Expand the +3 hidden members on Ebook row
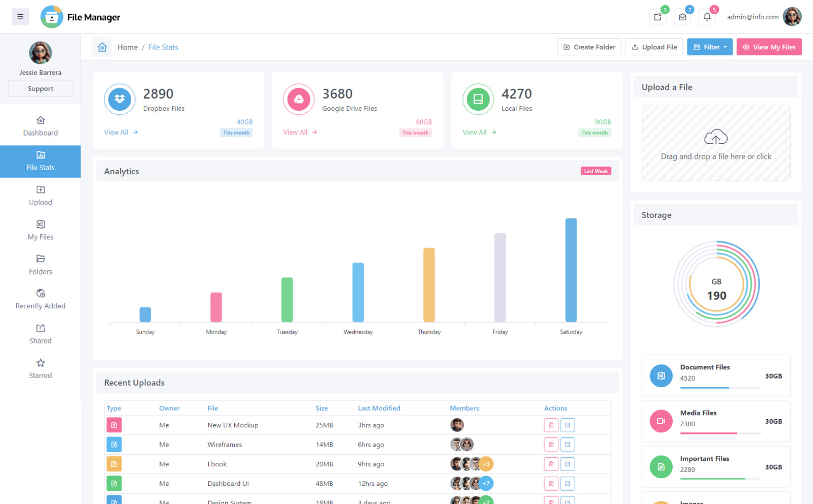The image size is (813, 504). 486,464
